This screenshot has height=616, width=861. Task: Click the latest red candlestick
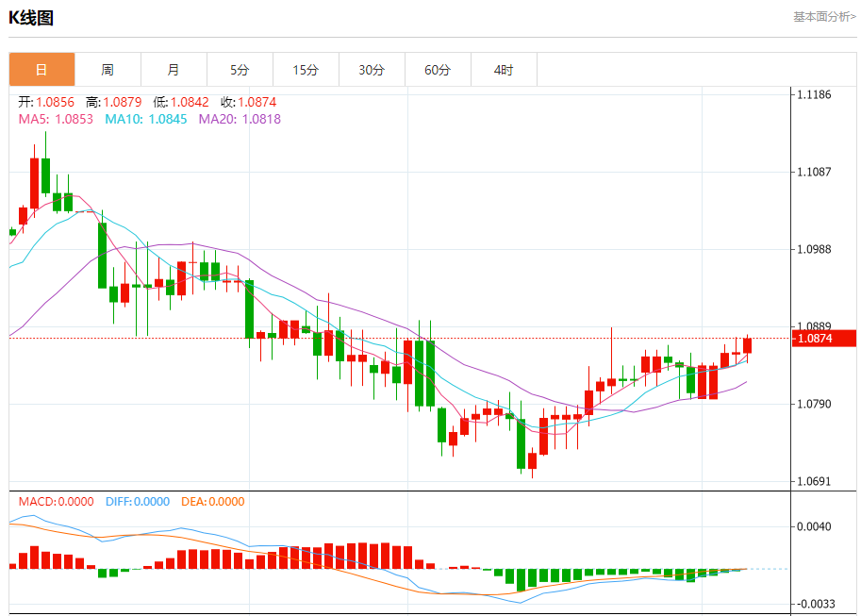pyautogui.click(x=747, y=345)
